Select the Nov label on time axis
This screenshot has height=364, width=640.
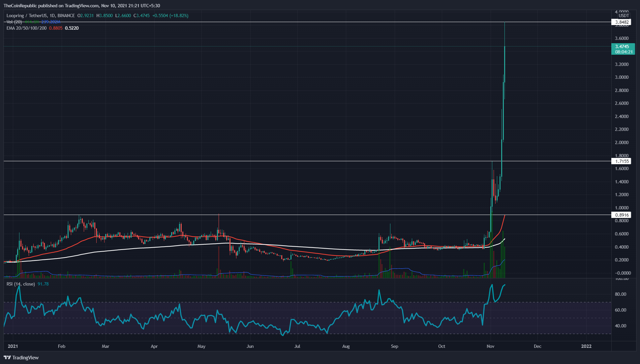point(491,347)
